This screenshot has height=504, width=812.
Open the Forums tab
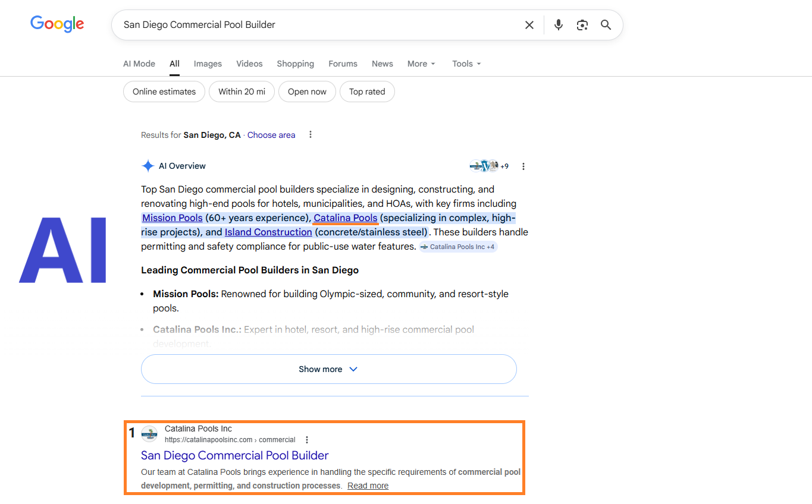coord(343,64)
